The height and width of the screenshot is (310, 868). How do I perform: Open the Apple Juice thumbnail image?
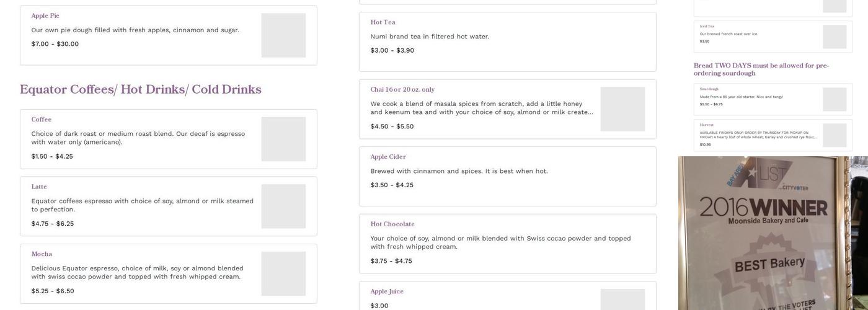click(x=622, y=299)
